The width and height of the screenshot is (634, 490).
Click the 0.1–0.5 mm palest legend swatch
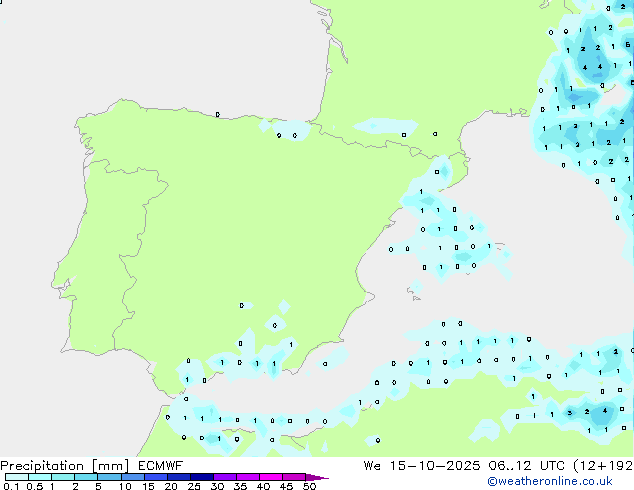coord(17,477)
